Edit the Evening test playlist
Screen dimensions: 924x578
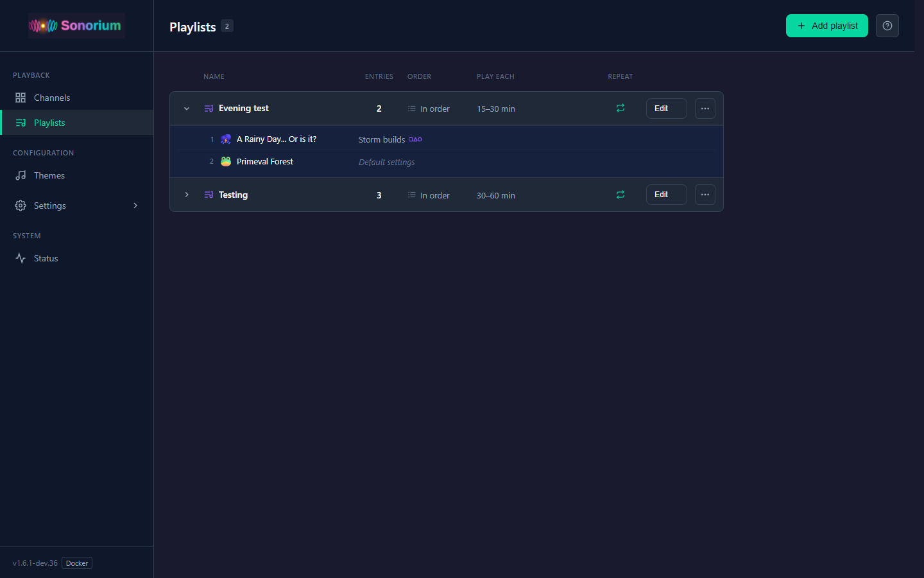click(x=667, y=109)
